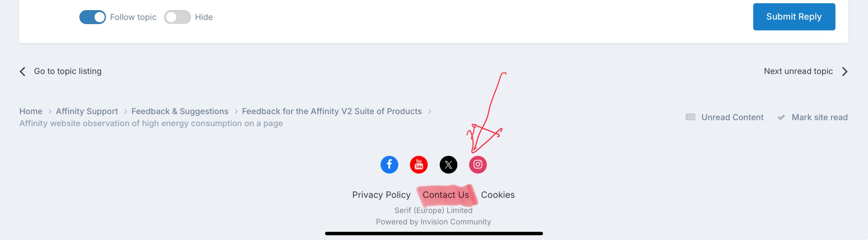
Task: Open the Facebook social icon
Action: tap(389, 165)
